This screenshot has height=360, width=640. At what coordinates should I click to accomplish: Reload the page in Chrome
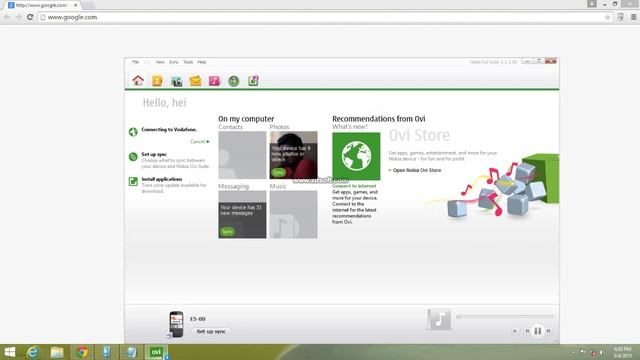click(30, 17)
